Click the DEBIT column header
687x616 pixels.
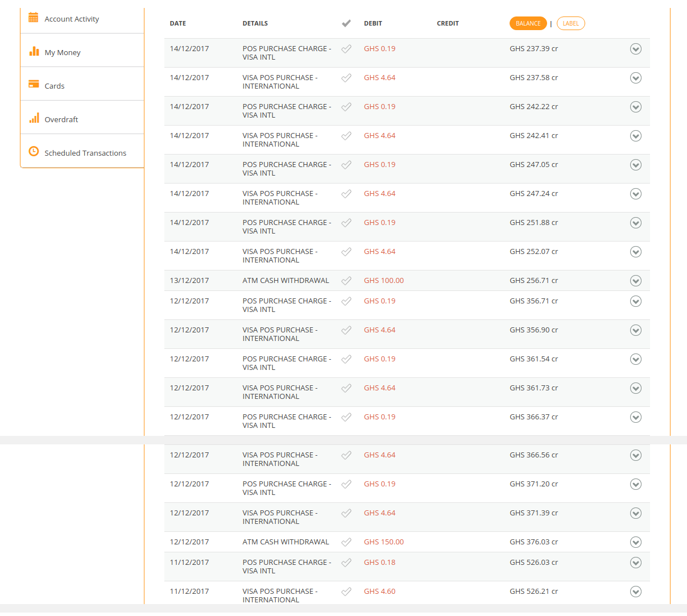[373, 23]
